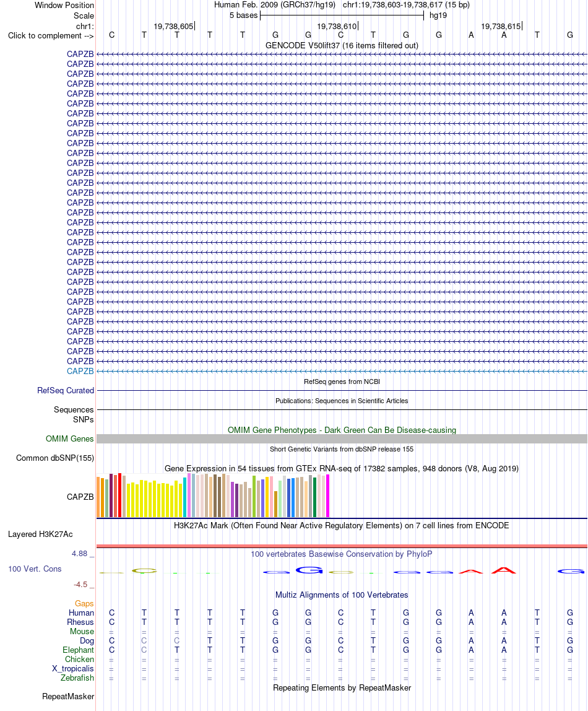Screen dimensions: 588x711
Task: Click the 'Common dbSNP(155)' track label
Action: click(55, 458)
